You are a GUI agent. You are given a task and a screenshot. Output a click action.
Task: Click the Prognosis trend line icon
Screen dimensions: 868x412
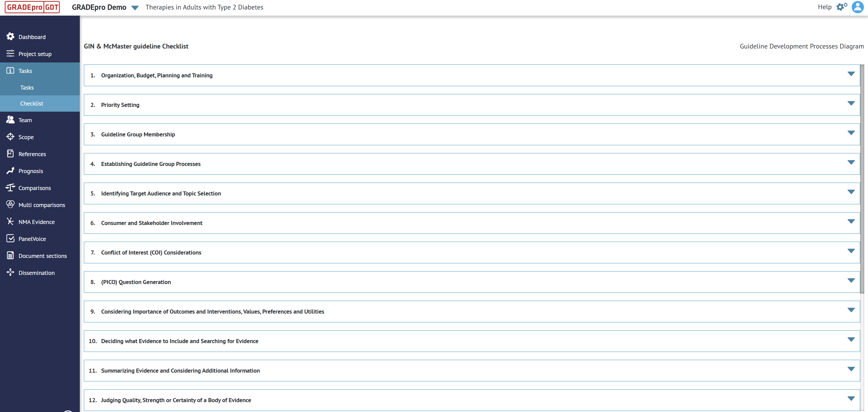10,170
